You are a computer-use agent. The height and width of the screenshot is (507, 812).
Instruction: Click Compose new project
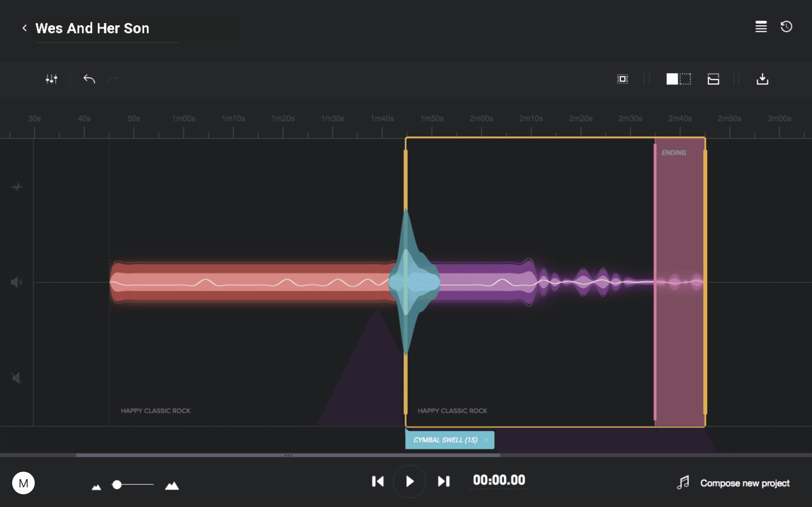tap(744, 483)
